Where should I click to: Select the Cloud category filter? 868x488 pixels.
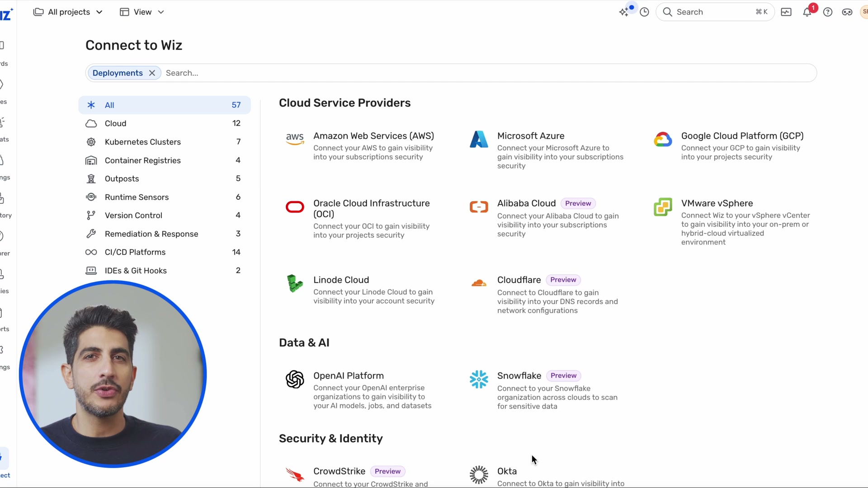pos(165,123)
